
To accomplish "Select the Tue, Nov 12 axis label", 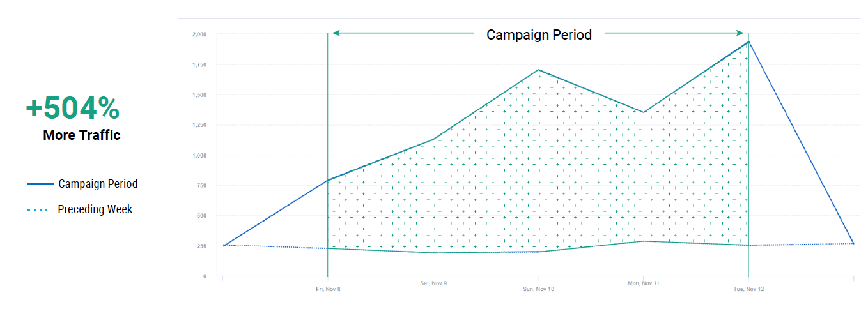I will (748, 289).
